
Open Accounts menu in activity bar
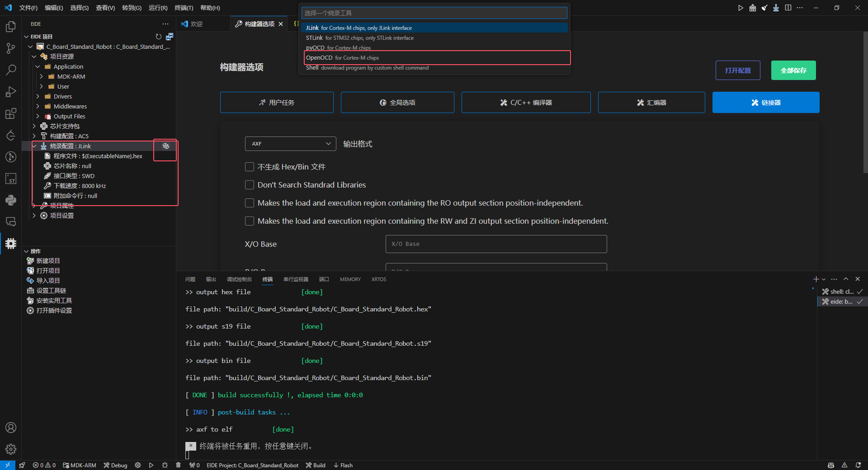click(11, 428)
